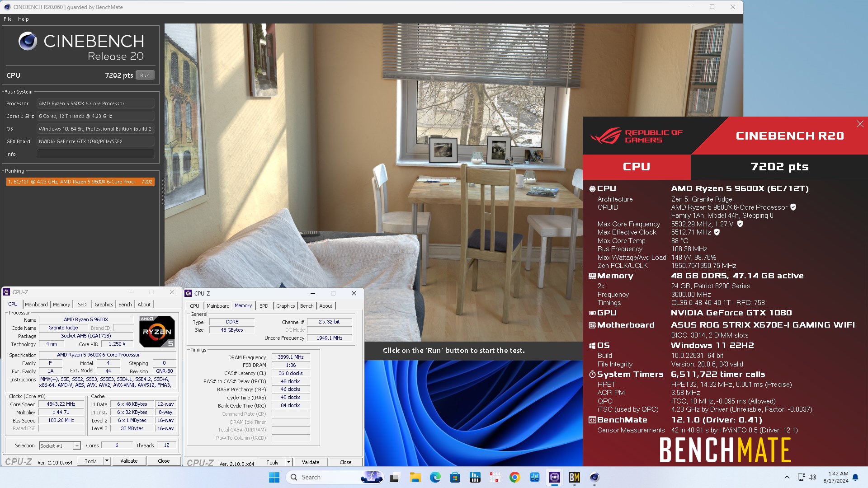This screenshot has width=868, height=488.
Task: Click the Core Speed 4843.22 MHz value
Action: pos(61,404)
